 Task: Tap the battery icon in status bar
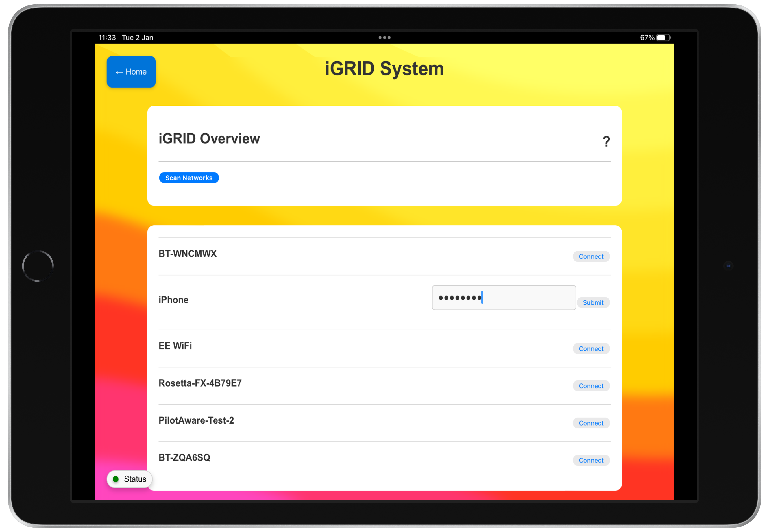[x=663, y=38]
